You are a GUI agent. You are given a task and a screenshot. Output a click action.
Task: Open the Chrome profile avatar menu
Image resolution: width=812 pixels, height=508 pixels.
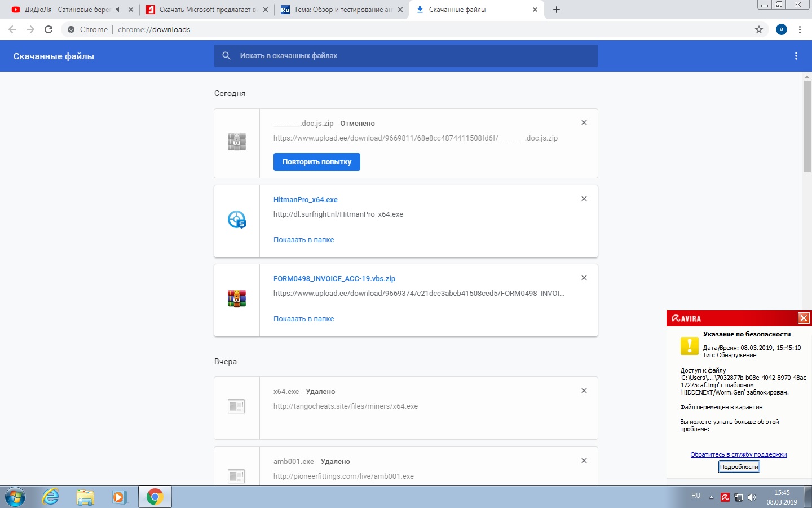(x=782, y=29)
